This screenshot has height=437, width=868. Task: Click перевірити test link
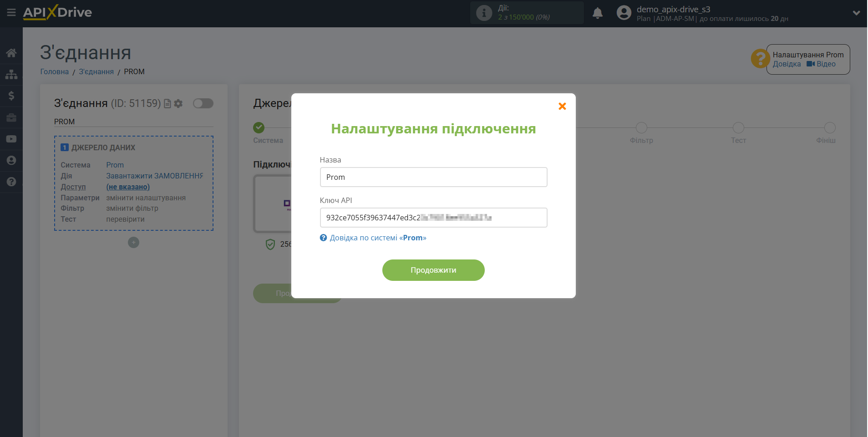[125, 219]
